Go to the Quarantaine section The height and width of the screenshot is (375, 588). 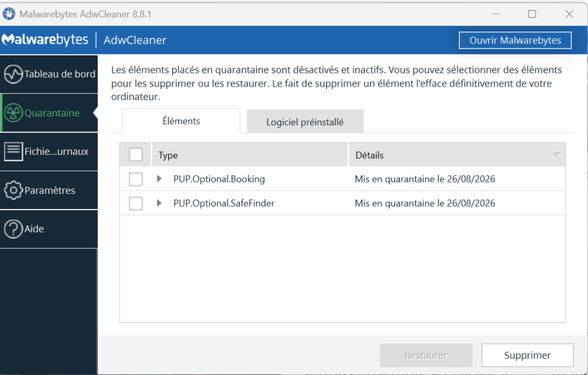(49, 113)
